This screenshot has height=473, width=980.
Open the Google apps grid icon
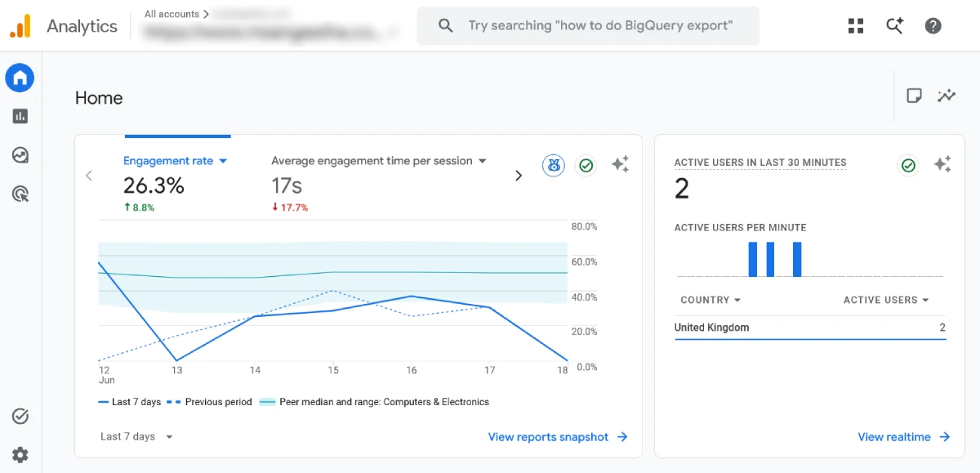(x=856, y=25)
